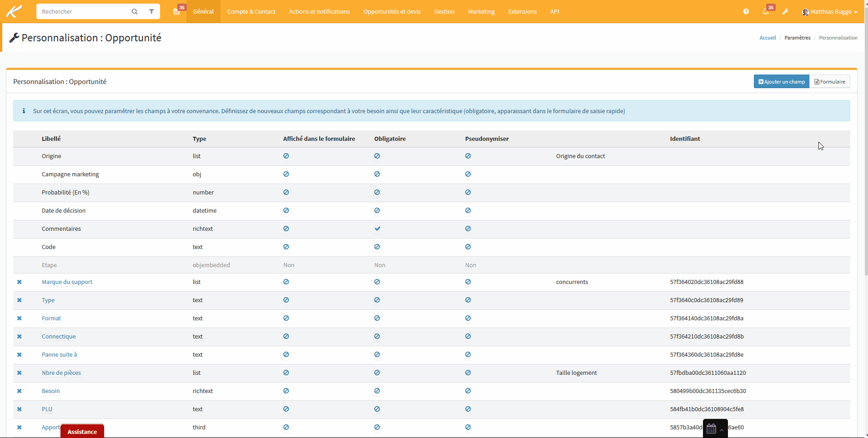Select identifier 57f364020dc36108ac29fd88
Screen dimensions: 868x438
[x=707, y=282]
